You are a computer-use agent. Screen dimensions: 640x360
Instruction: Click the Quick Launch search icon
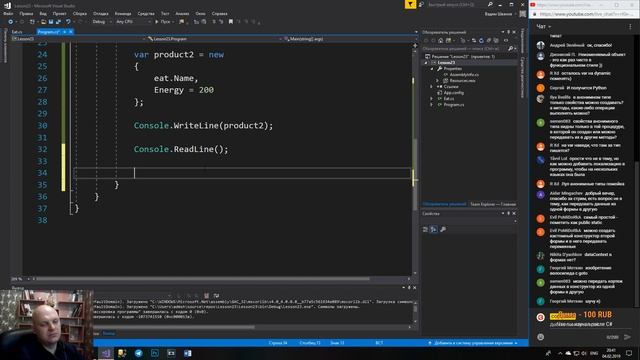[x=490, y=4]
